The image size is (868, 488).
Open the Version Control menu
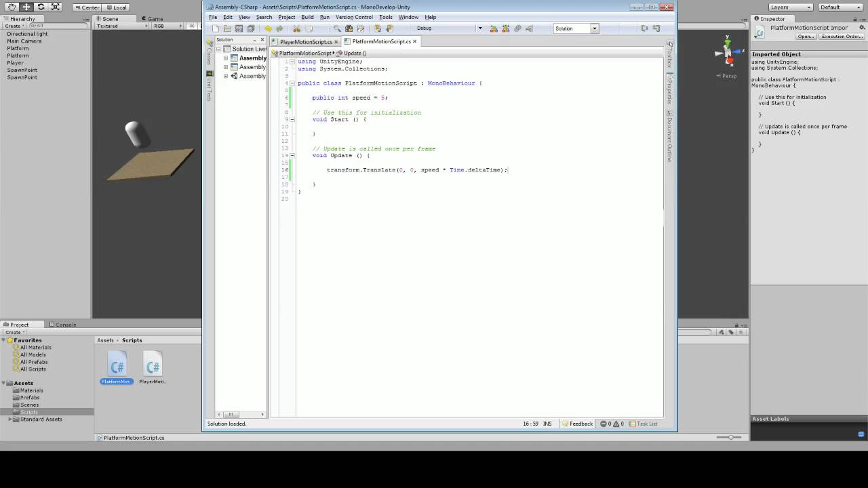(354, 17)
